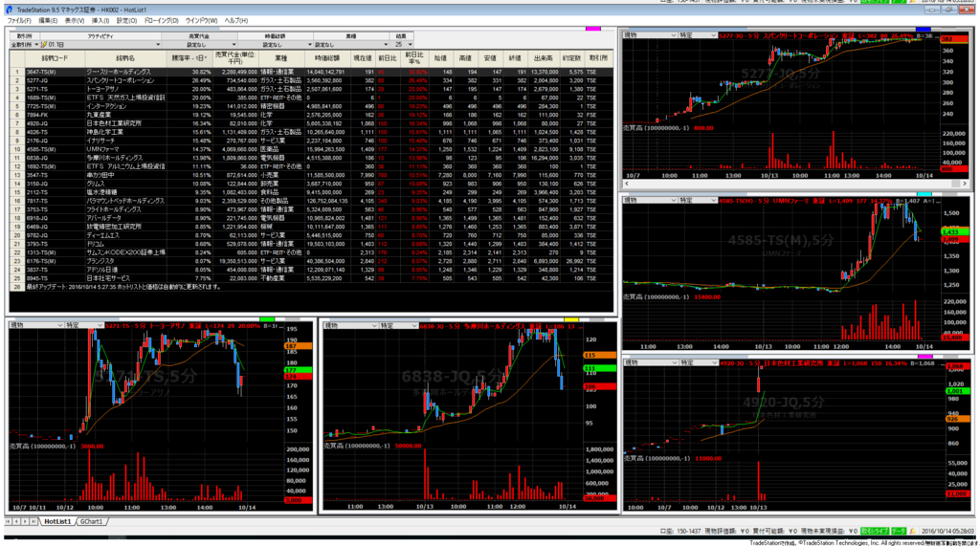Select row 2 code 5277-JQ
The image size is (980, 546).
click(37, 80)
